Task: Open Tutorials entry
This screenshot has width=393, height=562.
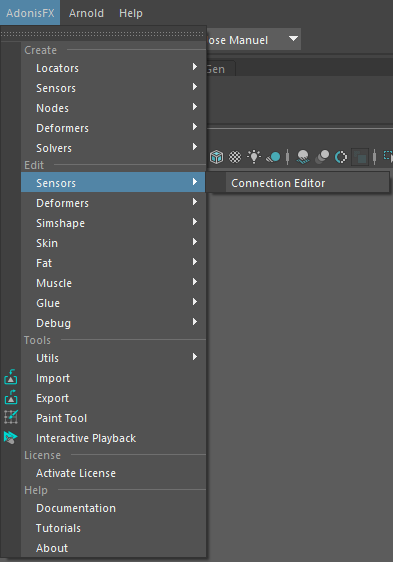Action: (113, 529)
